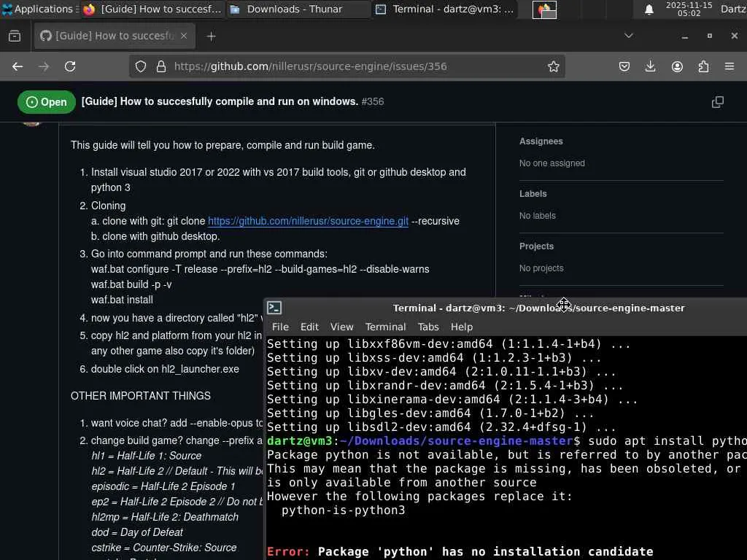Screen dimensions: 747x560
Task: Click the "waf.bat build -p -v" line
Action: coord(131,284)
